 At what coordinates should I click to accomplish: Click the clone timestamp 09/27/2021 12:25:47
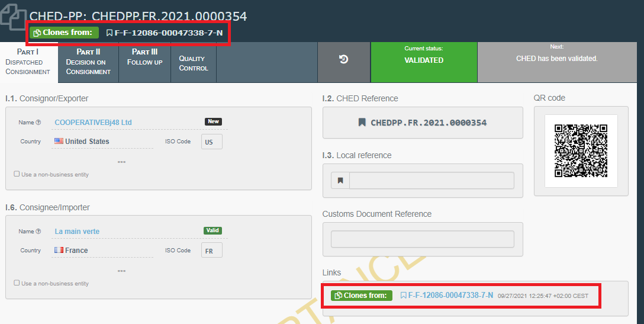click(543, 296)
